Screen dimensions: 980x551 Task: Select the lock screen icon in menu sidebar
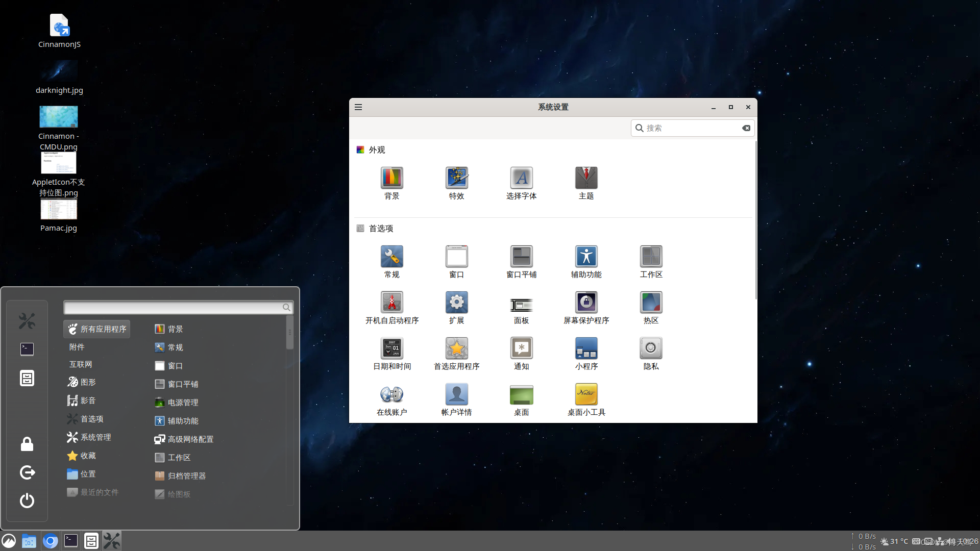pyautogui.click(x=27, y=444)
